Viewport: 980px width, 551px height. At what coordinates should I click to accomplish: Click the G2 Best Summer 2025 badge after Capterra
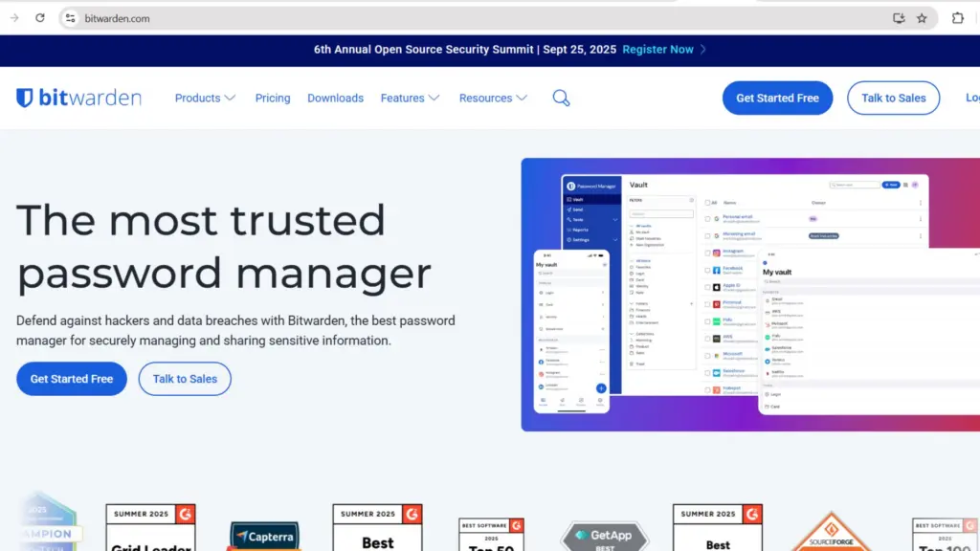(x=377, y=527)
